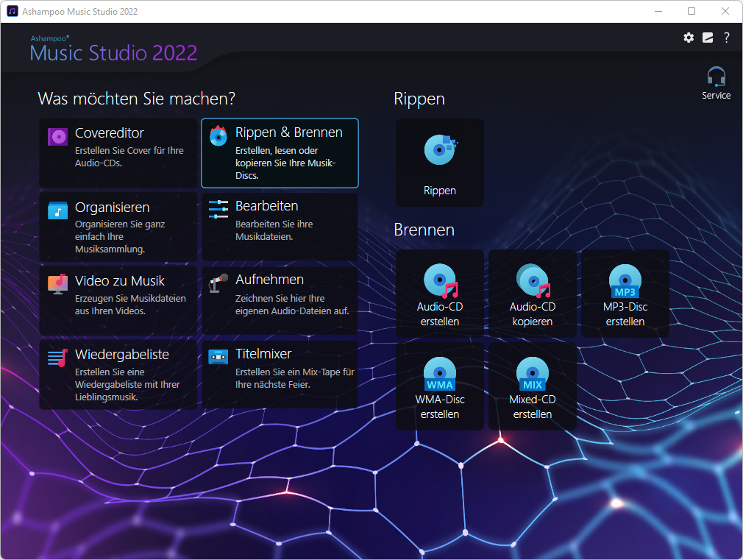The height and width of the screenshot is (560, 743).
Task: Click 'Bearbeiten Sie ihre Musikdateien.' description
Action: (x=274, y=230)
